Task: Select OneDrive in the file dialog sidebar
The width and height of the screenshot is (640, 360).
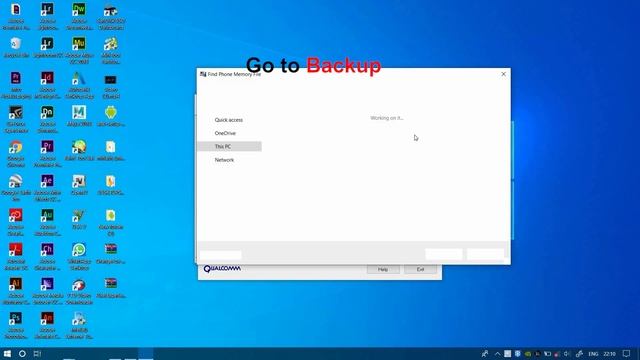Action: [225, 133]
